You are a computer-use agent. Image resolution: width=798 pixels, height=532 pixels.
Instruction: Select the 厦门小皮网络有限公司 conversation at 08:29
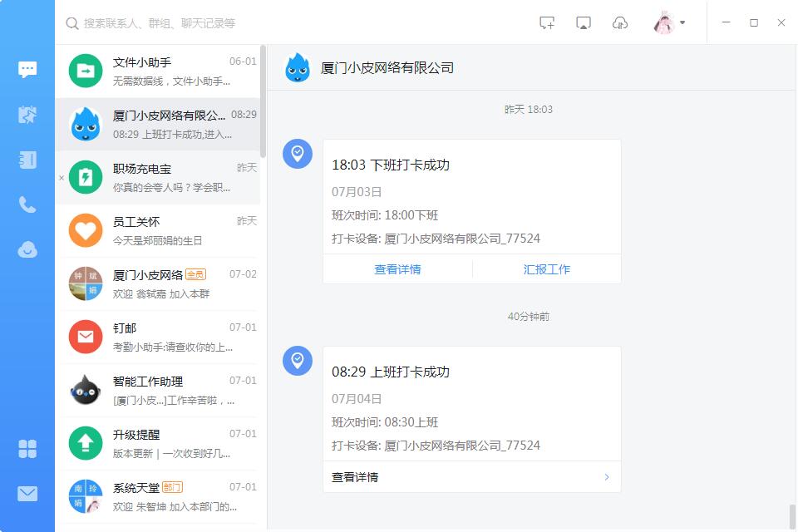[158, 125]
